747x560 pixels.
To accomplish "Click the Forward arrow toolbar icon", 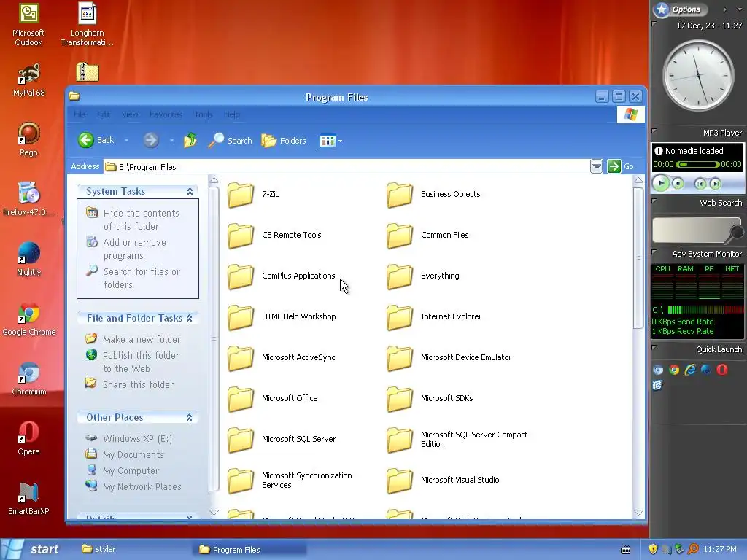I will (150, 140).
